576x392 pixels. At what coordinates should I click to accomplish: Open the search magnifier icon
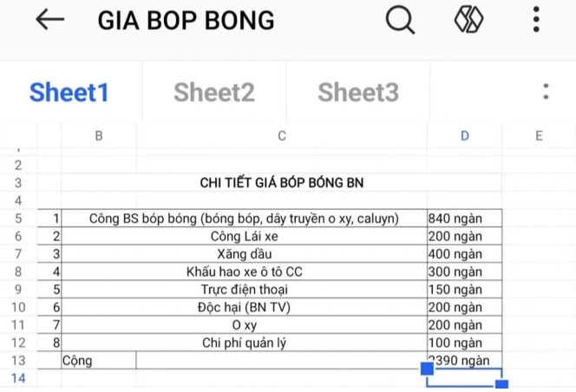[399, 20]
